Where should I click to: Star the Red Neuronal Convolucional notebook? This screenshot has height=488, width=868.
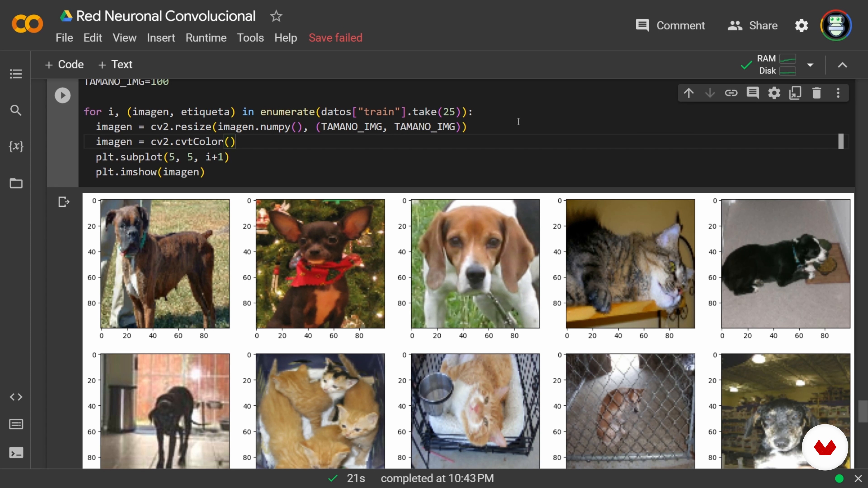(276, 16)
